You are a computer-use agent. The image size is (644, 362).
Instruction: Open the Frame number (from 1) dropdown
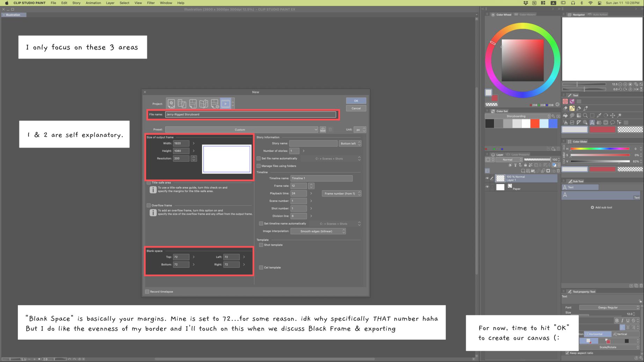(341, 193)
